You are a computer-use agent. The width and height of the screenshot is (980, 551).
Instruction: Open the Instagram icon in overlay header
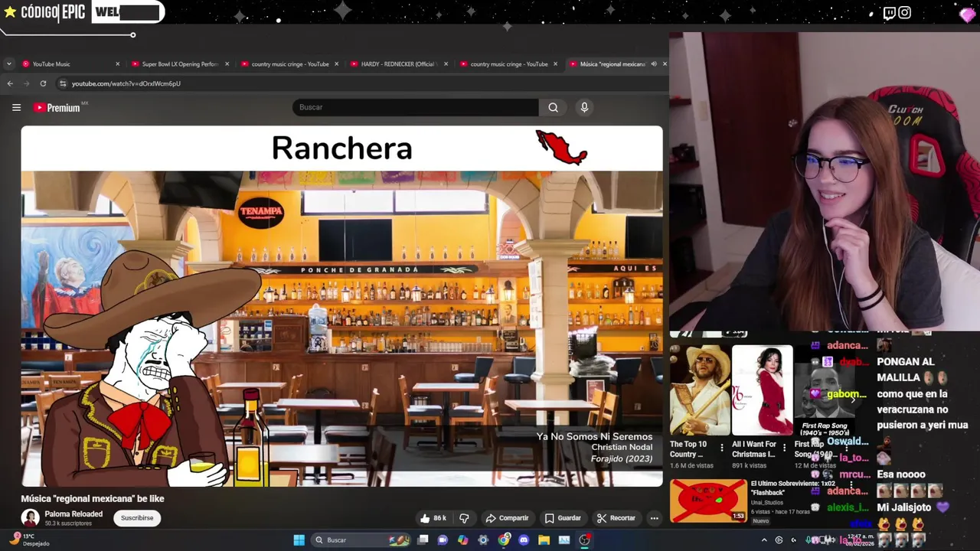905,12
